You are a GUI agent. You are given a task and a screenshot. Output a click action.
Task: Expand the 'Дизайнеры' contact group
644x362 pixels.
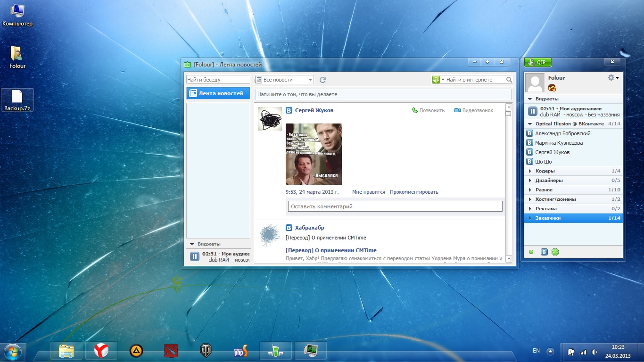[549, 181]
